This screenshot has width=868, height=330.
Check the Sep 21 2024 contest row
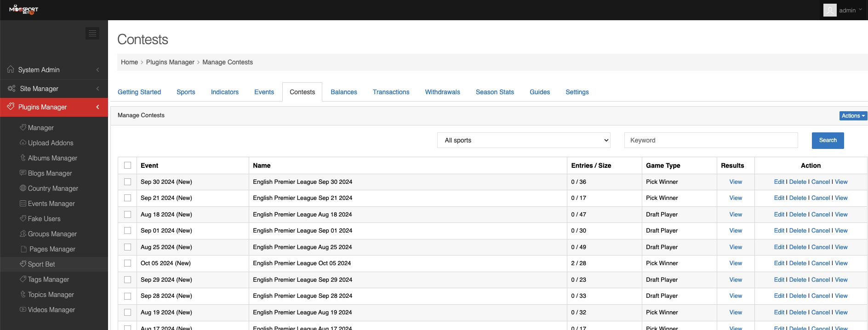click(127, 198)
